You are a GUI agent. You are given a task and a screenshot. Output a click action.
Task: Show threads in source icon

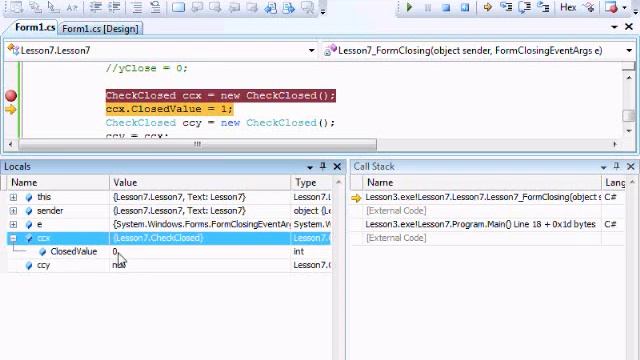point(589,7)
